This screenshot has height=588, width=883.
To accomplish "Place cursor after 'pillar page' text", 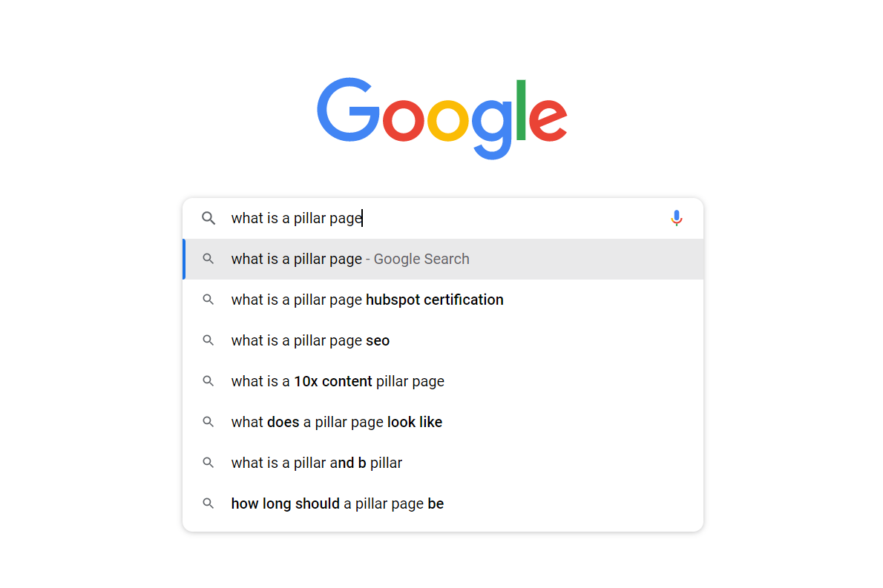I will pos(362,218).
